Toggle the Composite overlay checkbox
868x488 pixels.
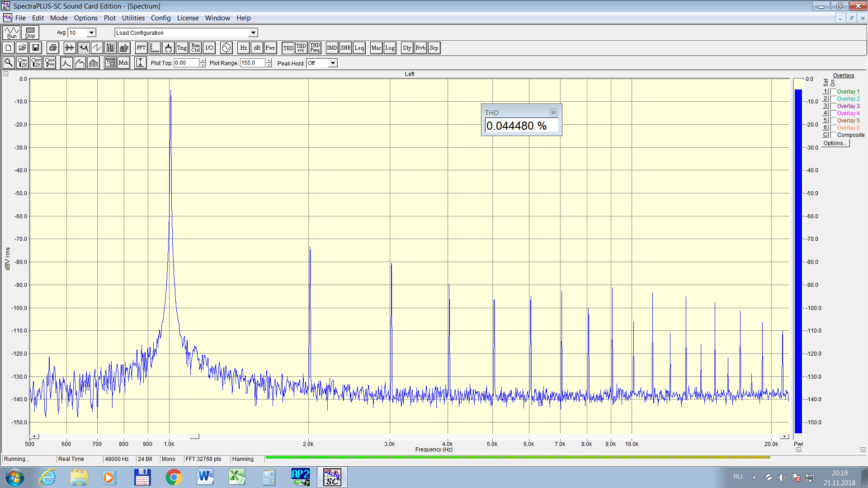click(833, 135)
